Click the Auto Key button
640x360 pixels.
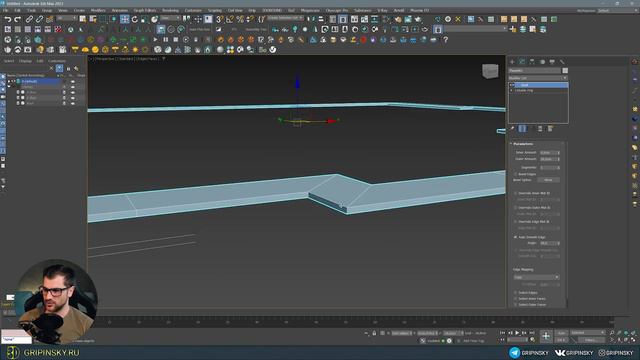pyautogui.click(x=562, y=333)
